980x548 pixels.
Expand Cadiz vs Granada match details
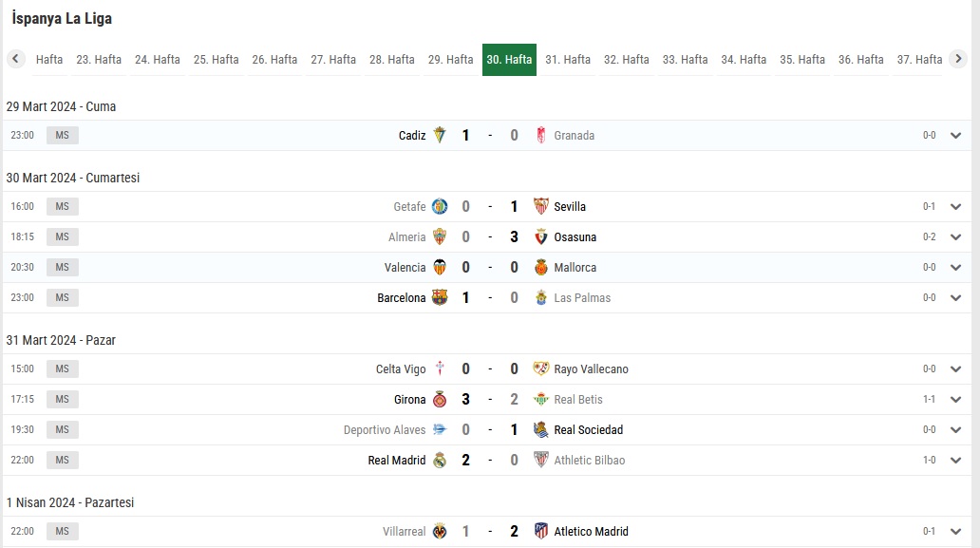click(x=955, y=135)
